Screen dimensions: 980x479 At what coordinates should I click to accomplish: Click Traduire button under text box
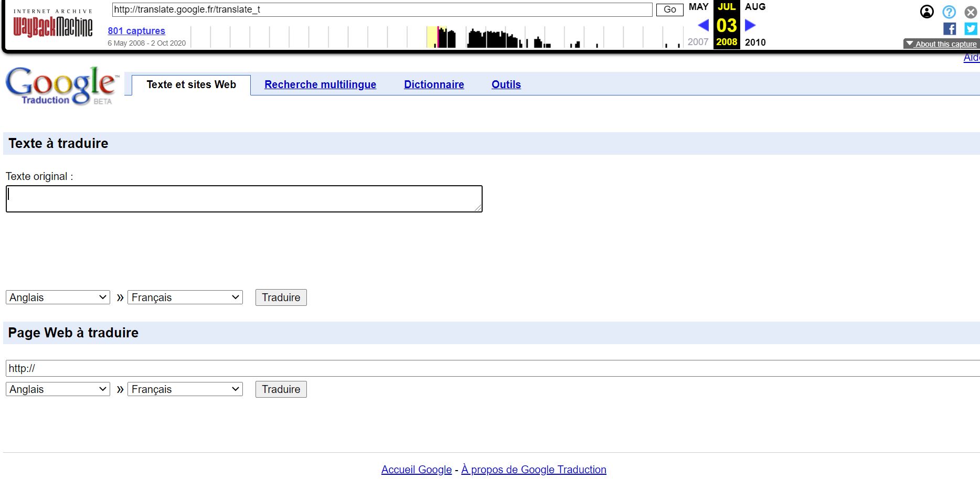click(281, 297)
